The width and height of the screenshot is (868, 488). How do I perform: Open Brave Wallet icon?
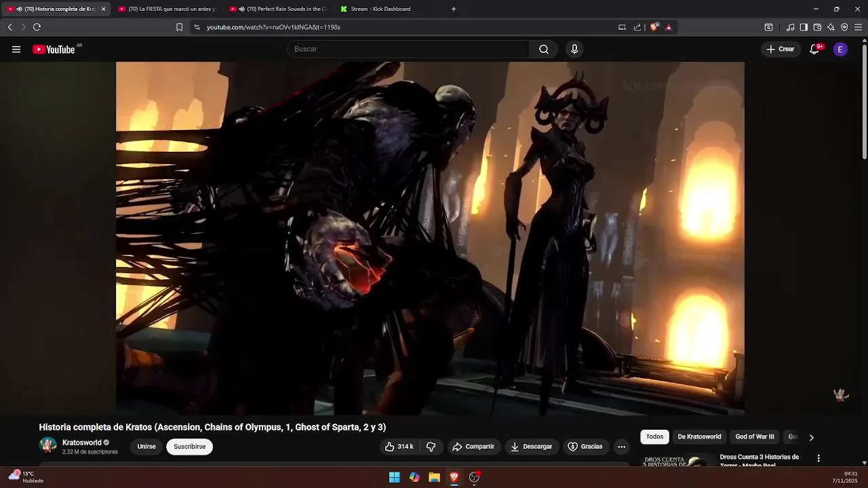[817, 27]
